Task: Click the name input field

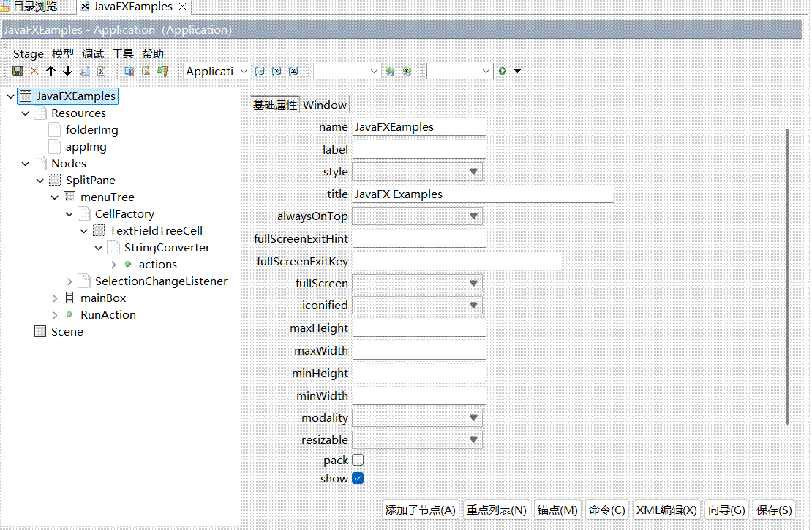Action: point(419,126)
